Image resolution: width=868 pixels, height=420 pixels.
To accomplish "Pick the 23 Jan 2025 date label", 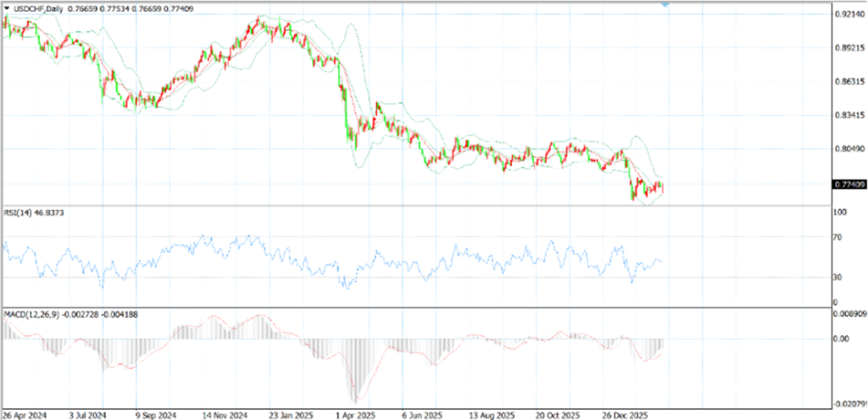I will (290, 415).
